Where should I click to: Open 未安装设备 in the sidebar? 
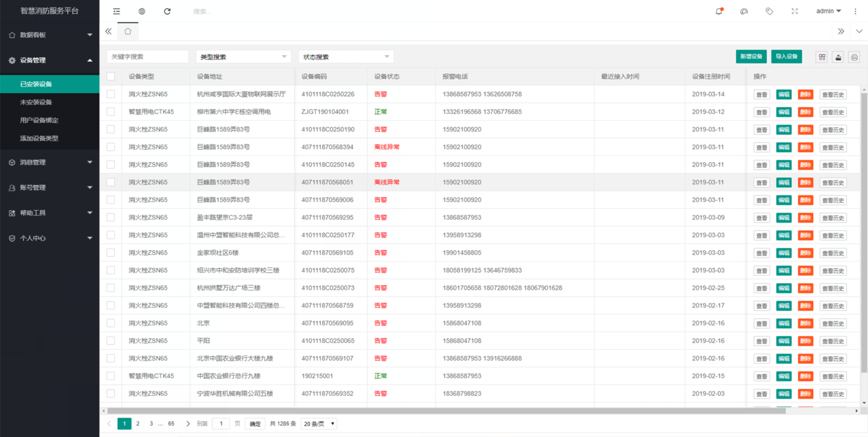click(36, 102)
